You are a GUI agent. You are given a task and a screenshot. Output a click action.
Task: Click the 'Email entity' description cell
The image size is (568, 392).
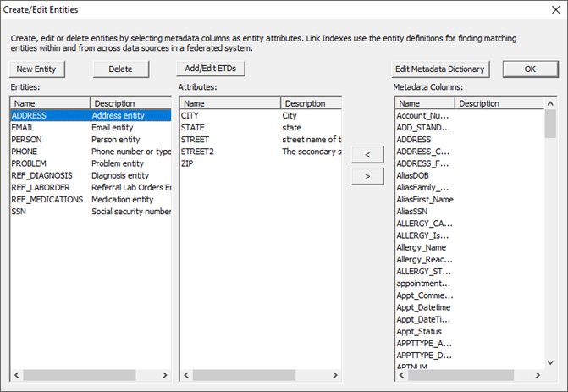(x=113, y=128)
